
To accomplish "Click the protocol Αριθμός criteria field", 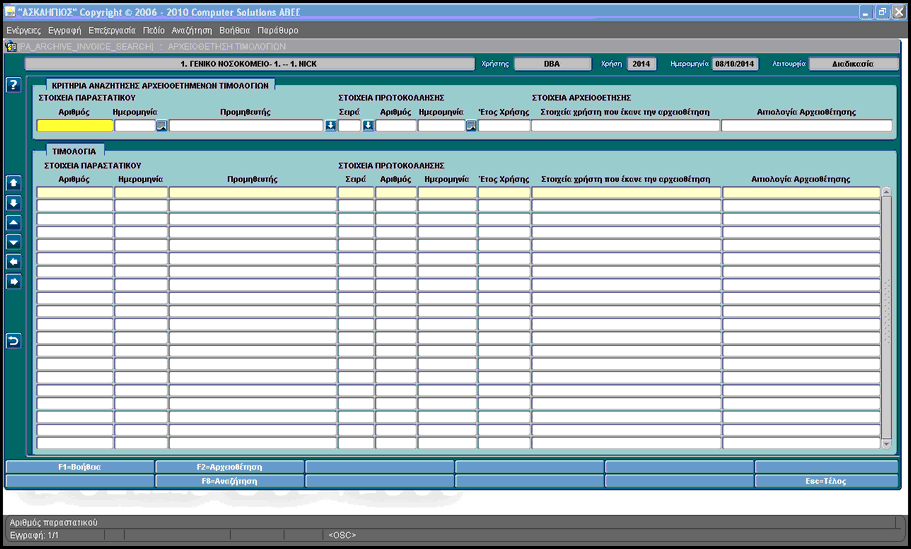I will (396, 125).
